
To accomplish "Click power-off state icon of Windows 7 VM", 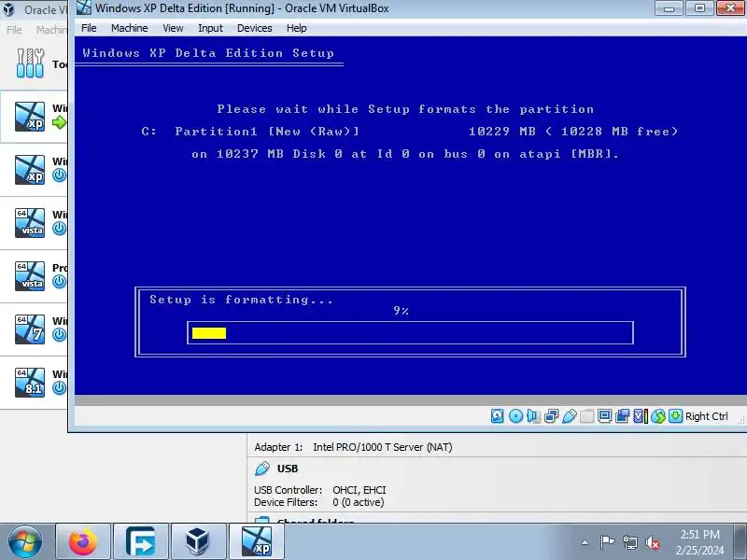I will 59,335.
